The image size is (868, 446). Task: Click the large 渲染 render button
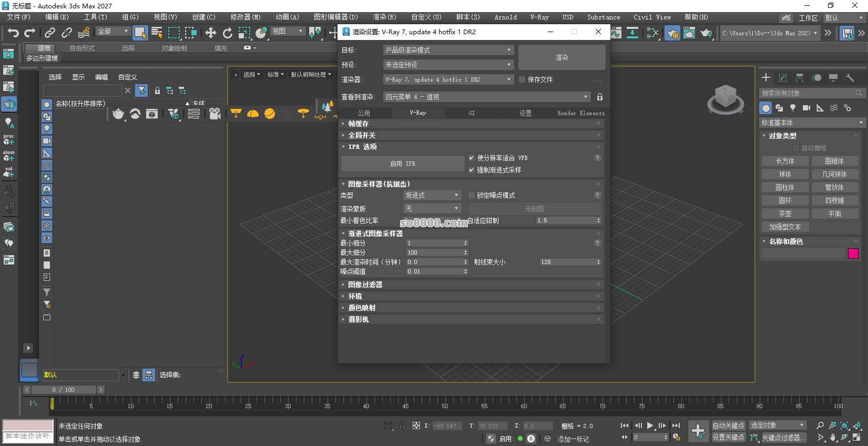pos(561,57)
